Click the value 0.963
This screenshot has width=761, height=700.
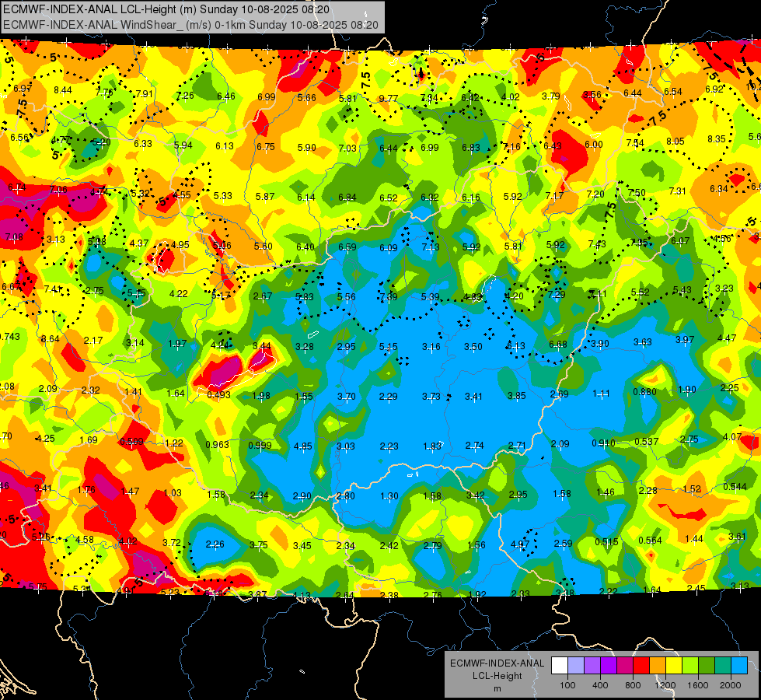pyautogui.click(x=217, y=444)
